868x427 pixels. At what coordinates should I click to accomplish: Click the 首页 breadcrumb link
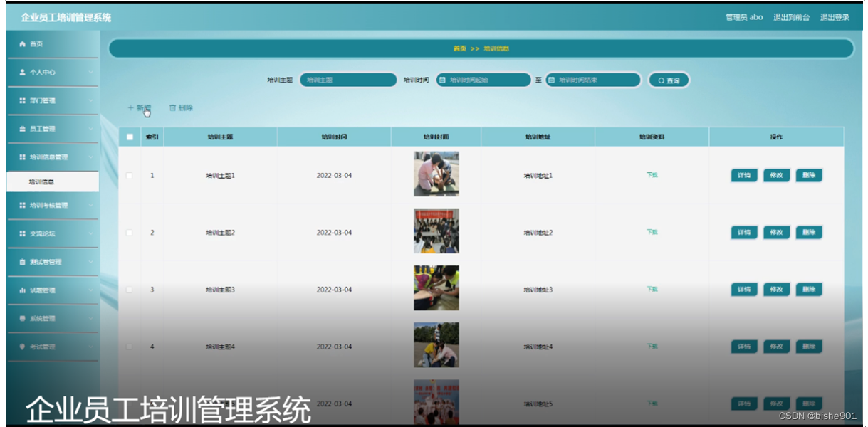point(460,48)
